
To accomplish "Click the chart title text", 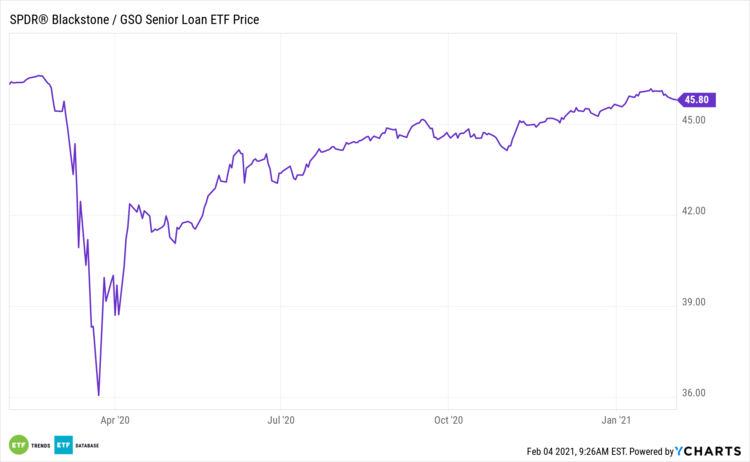I will click(x=134, y=19).
